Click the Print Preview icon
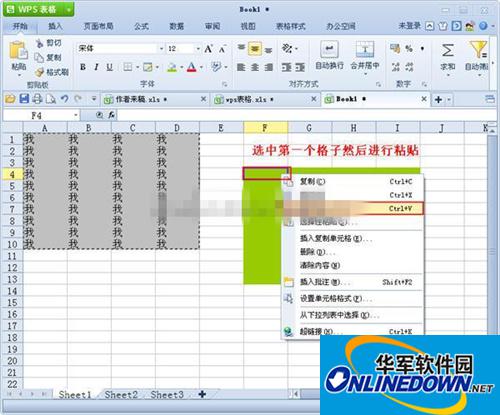Image resolution: width=500 pixels, height=415 pixels. [x=51, y=99]
